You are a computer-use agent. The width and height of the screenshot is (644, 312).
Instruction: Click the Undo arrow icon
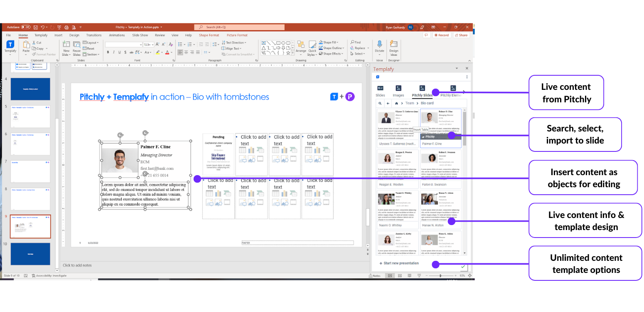pos(42,27)
